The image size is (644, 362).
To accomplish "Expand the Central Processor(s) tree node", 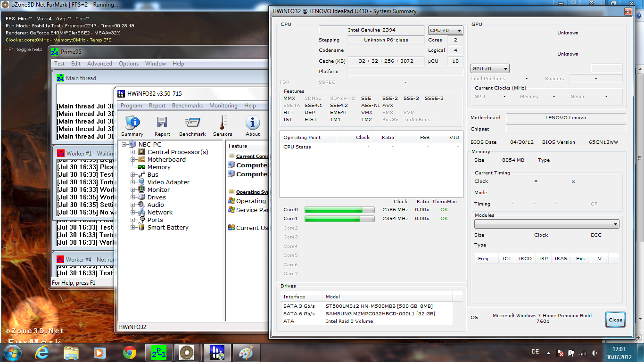I will [x=133, y=152].
